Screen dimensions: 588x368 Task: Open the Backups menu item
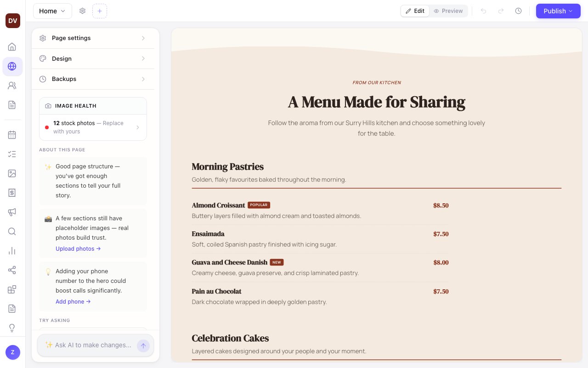tap(93, 79)
